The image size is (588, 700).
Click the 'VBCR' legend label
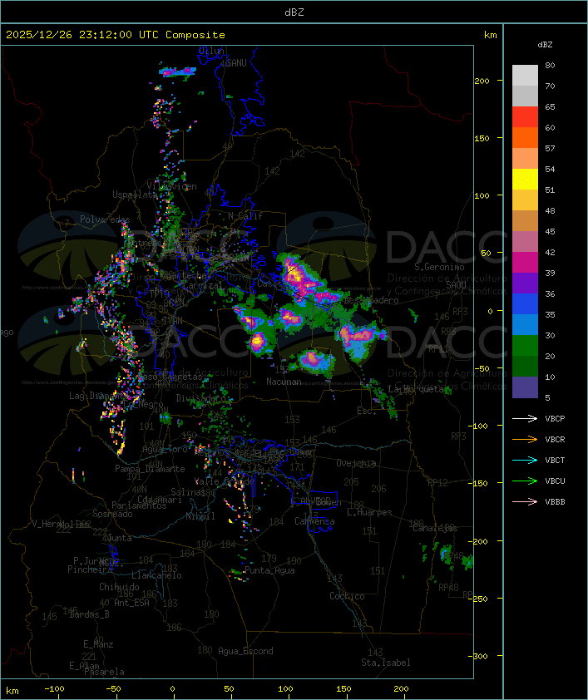point(555,439)
